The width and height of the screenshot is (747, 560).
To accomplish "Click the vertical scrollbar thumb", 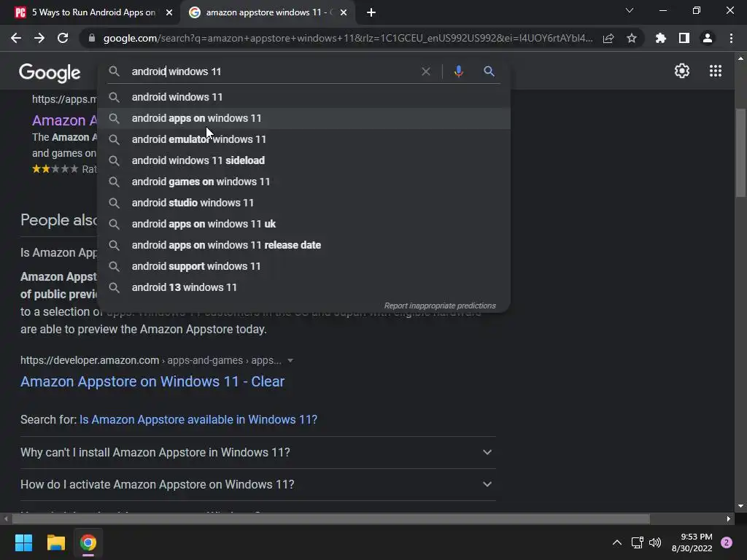I will pos(740,152).
